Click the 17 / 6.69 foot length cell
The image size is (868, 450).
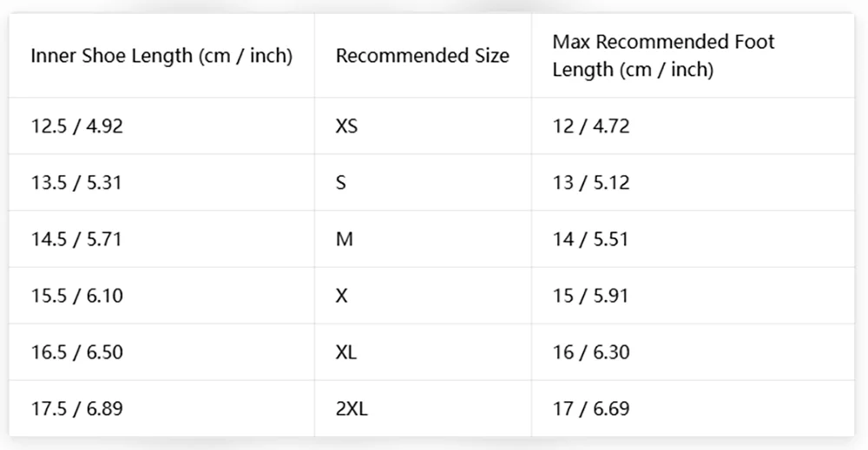693,408
